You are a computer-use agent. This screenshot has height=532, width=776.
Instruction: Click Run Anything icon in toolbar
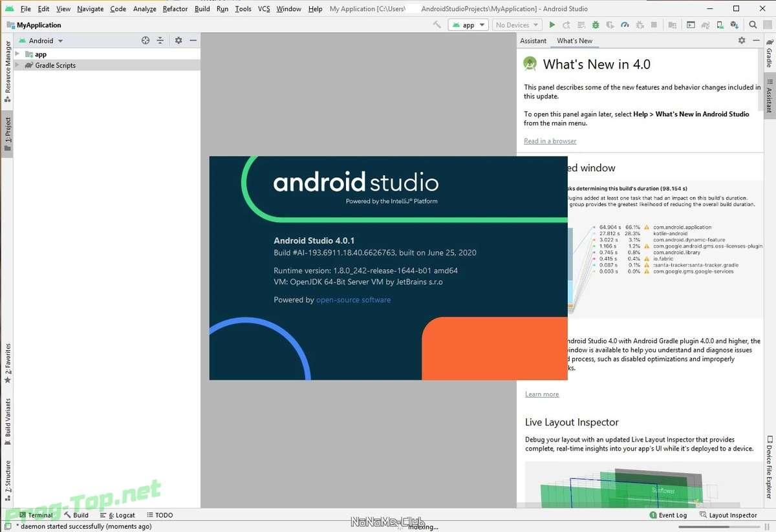[691, 25]
